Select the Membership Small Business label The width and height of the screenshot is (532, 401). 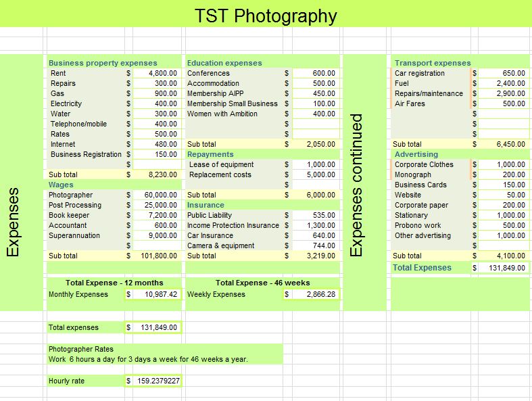(234, 103)
